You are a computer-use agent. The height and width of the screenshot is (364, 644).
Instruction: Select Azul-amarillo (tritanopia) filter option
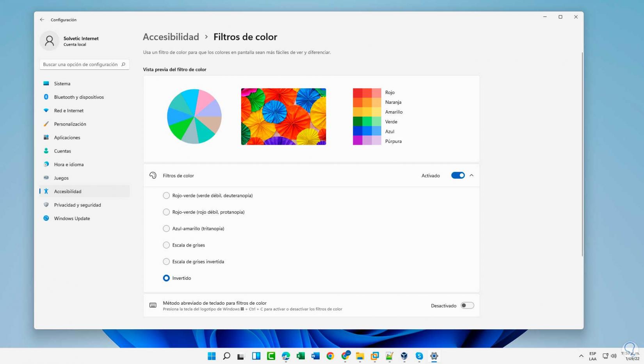(166, 229)
